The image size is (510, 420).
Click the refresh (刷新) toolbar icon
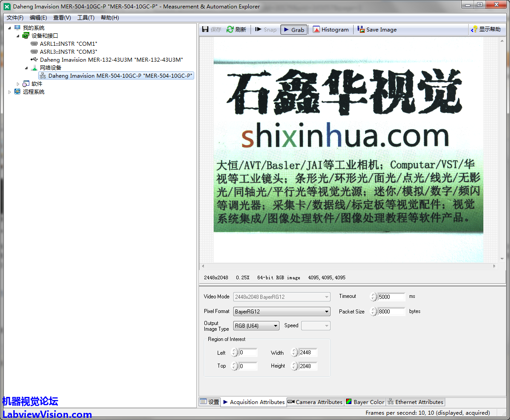click(230, 30)
